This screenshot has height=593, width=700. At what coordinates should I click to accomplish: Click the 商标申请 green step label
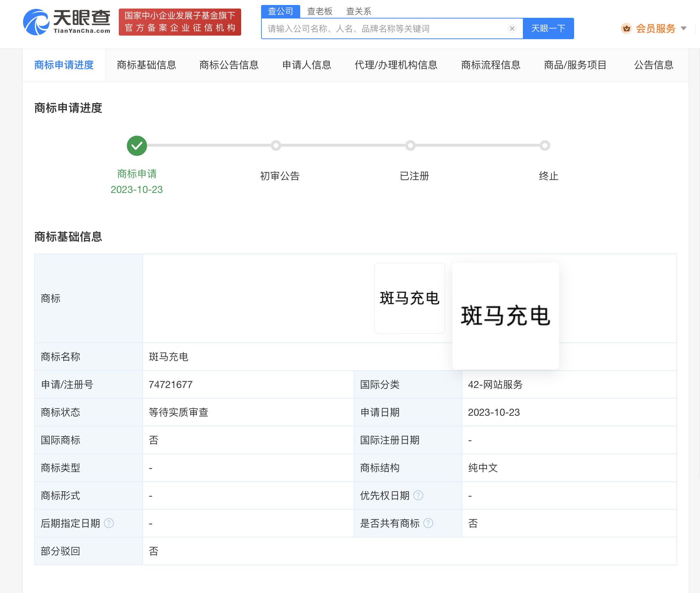tap(137, 174)
